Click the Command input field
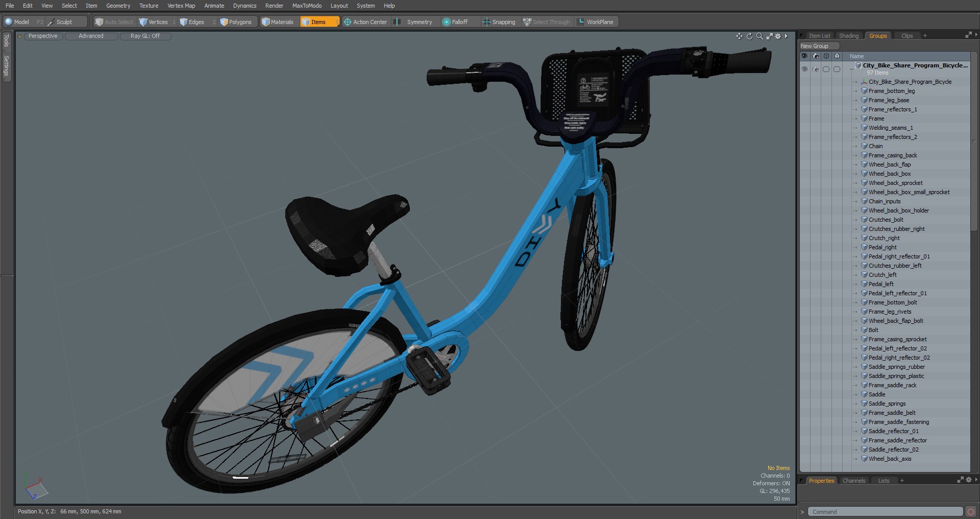This screenshot has height=519, width=980. [x=887, y=512]
